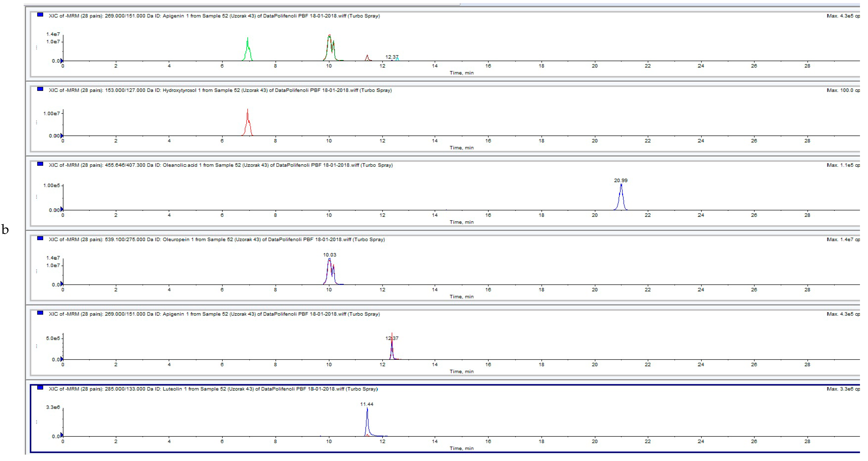Click blue legend square in Oleanolic acid pane
This screenshot has height=461, width=868.
coord(40,164)
